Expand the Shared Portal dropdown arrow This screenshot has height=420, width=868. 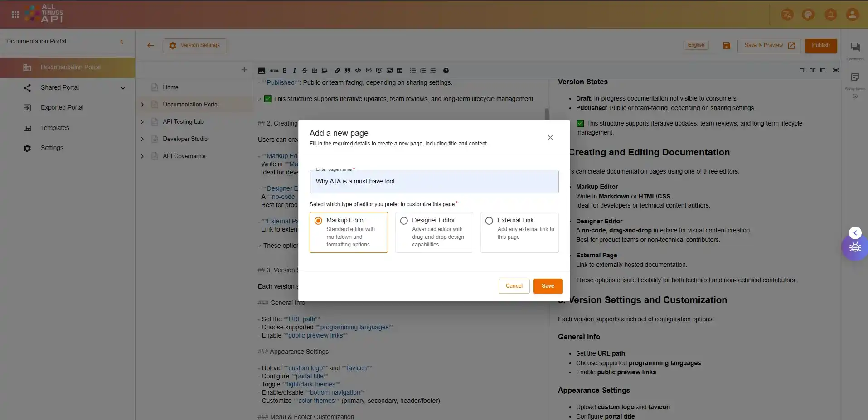pyautogui.click(x=123, y=88)
